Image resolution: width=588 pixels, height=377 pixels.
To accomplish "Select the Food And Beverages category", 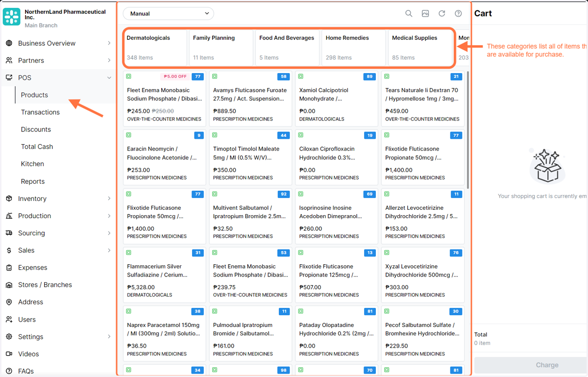I will (x=287, y=48).
